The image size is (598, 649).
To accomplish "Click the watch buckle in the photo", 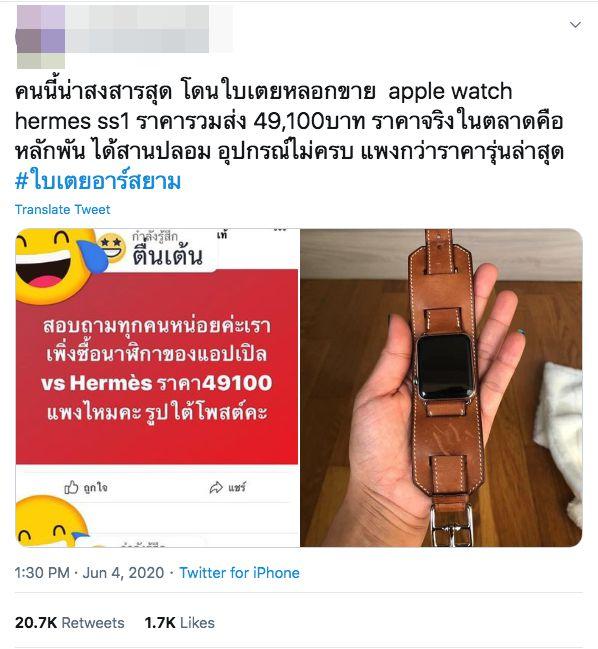I will click(x=452, y=525).
